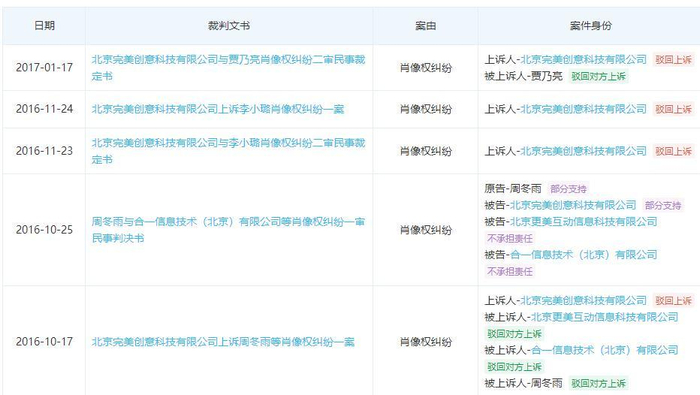Click 被上诉人 合一信息技术（北京）有限公司 link
The height and width of the screenshot is (395, 700).
click(604, 350)
